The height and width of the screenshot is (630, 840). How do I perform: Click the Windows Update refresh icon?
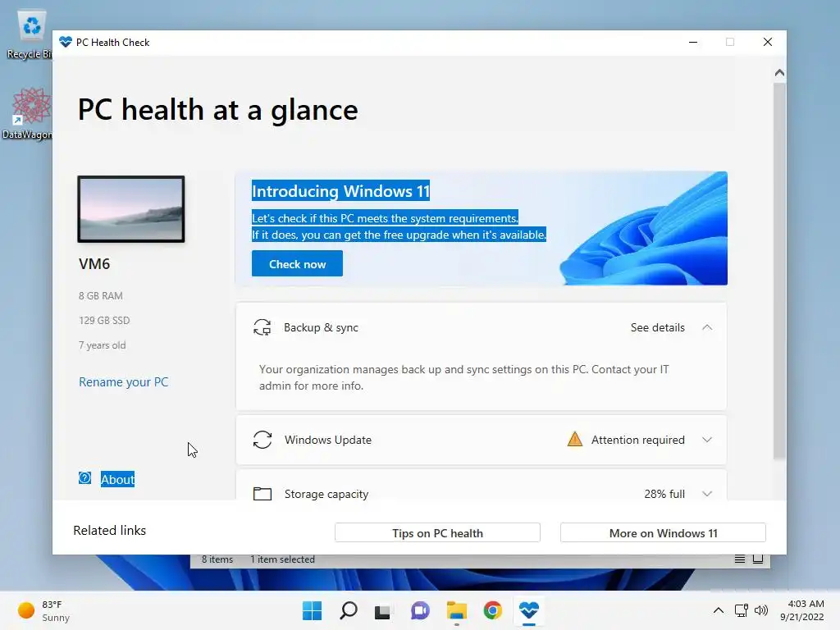click(x=262, y=440)
